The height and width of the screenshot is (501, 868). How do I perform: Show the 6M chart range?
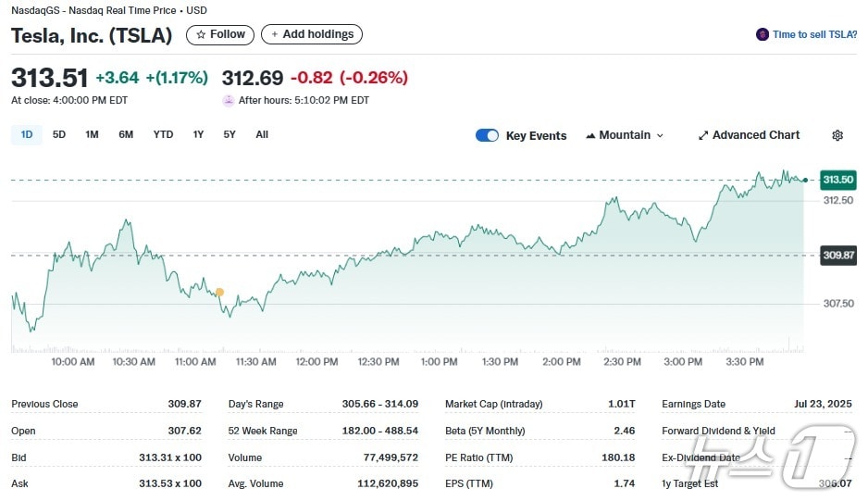click(126, 134)
